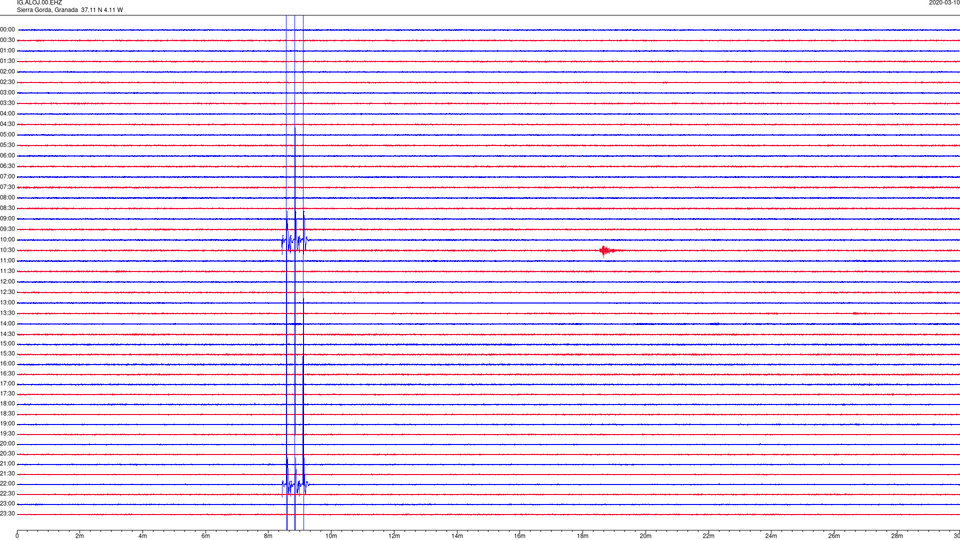This screenshot has height=540, width=960.
Task: Select the 21:30 trace time label
Action: tap(7, 474)
